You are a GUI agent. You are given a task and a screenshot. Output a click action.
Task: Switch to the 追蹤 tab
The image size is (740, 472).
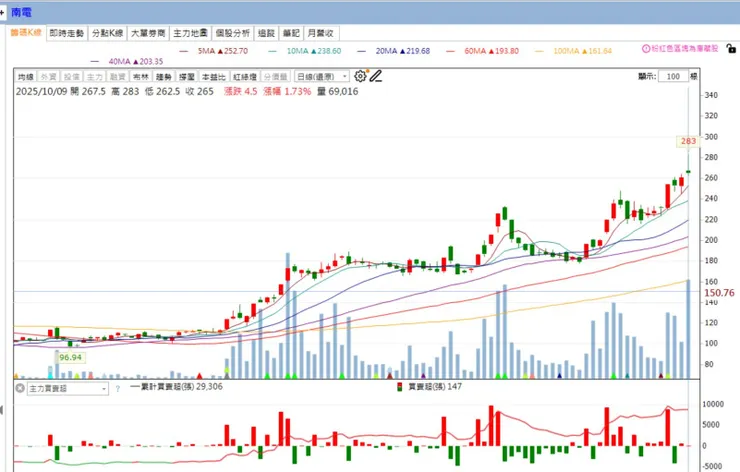[266, 33]
